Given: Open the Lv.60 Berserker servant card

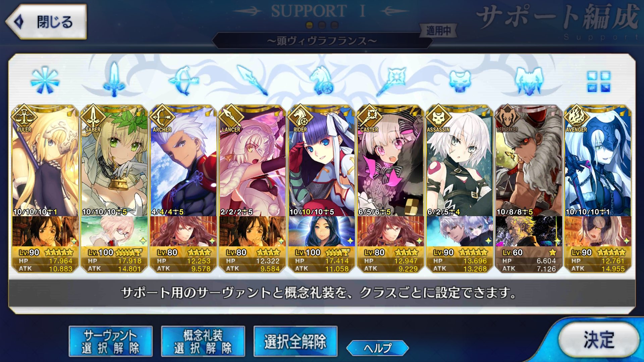Looking at the screenshot, I should coord(529,161).
